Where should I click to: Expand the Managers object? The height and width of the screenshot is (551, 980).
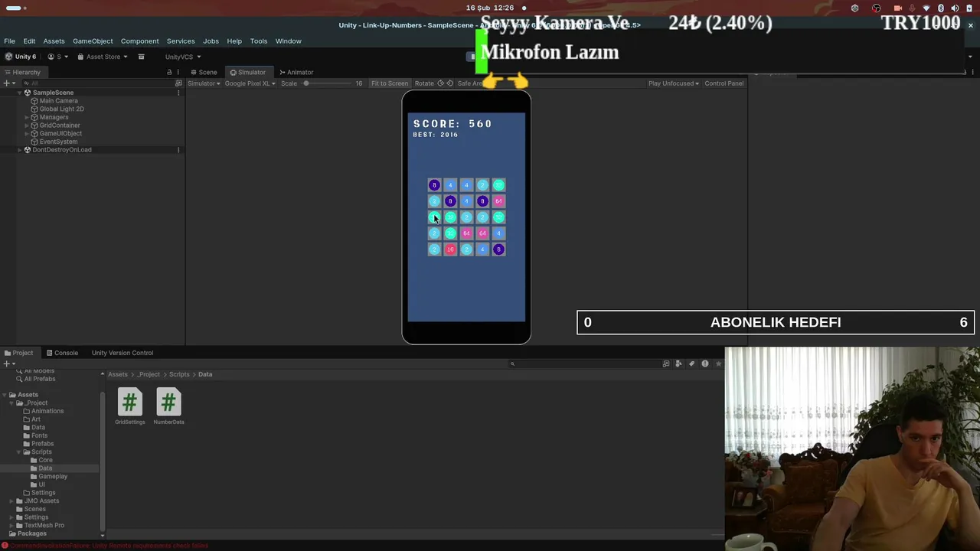(x=27, y=117)
